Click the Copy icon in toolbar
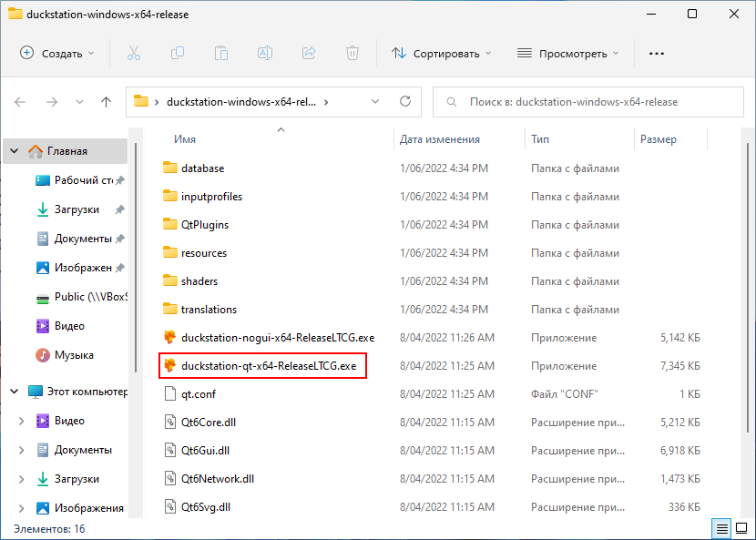This screenshot has height=540, width=756. click(x=178, y=53)
